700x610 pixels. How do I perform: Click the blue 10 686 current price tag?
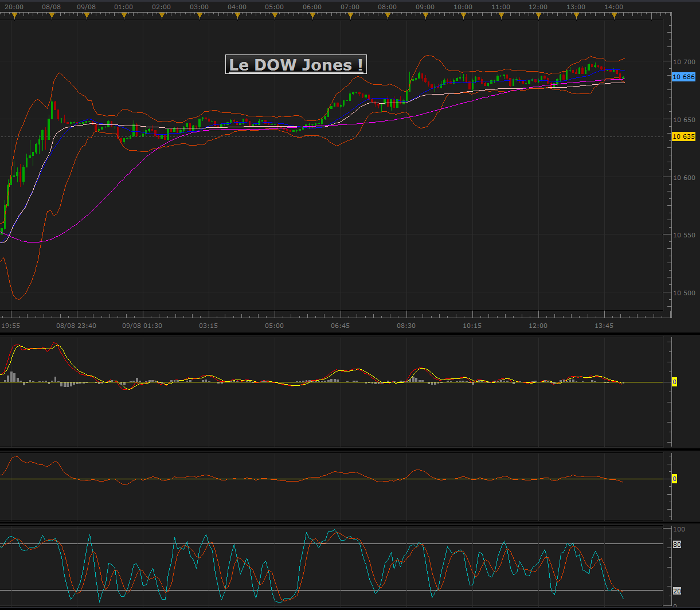pyautogui.click(x=683, y=77)
